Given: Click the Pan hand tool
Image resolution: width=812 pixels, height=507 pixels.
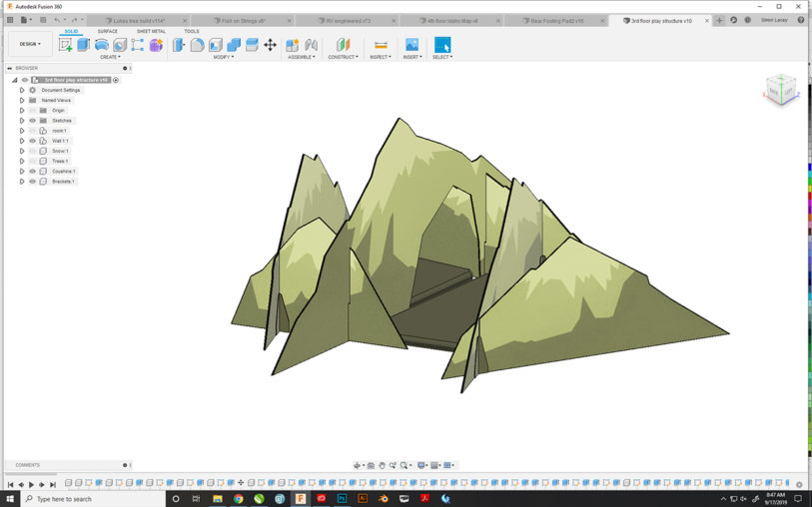Looking at the screenshot, I should (x=383, y=465).
